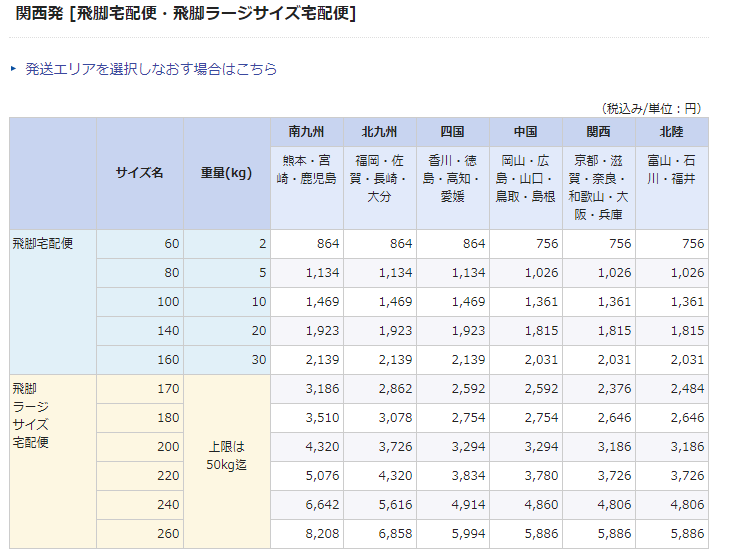Click the 四国 region header cell
This screenshot has height=558, width=736.
tap(452, 132)
